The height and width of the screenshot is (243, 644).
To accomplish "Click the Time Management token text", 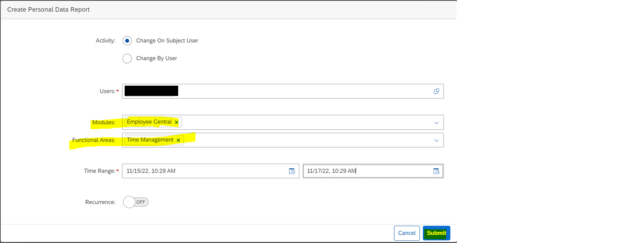I will click(150, 140).
